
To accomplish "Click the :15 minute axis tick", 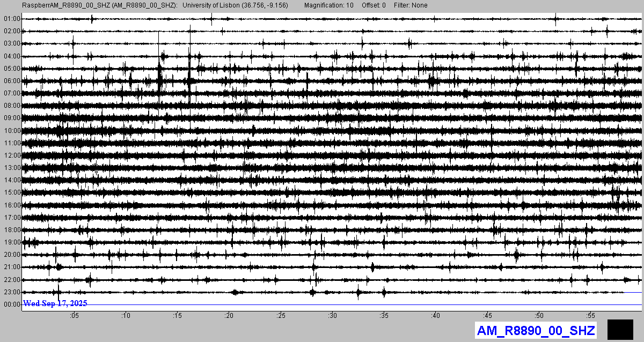I will click(x=178, y=316).
